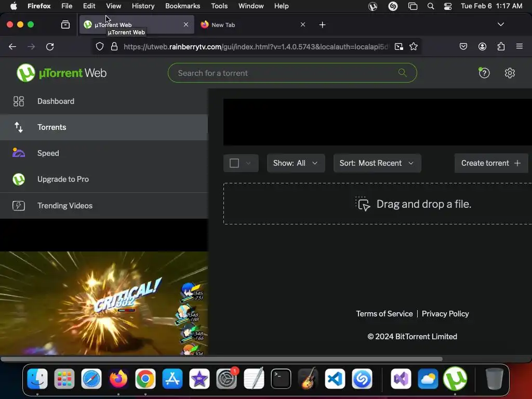Screen dimensions: 532x399
Task: Open µTorrent settings gear icon
Action: pos(510,73)
